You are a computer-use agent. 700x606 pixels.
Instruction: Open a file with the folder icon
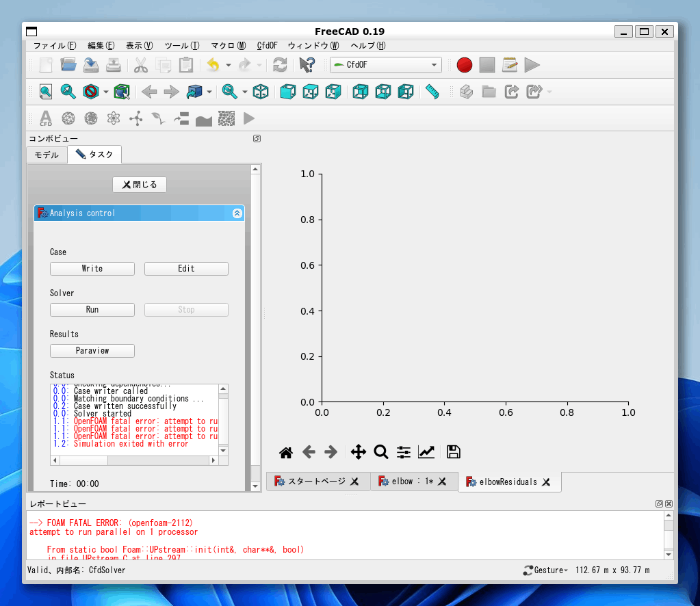pyautogui.click(x=68, y=65)
